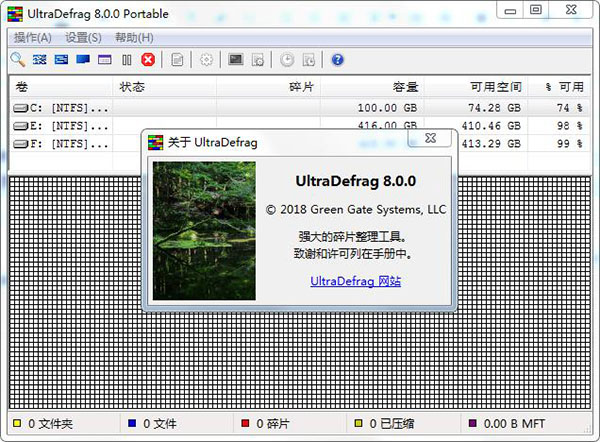The width and height of the screenshot is (600, 442).
Task: Click the Analyze magnifier icon
Action: tap(18, 60)
